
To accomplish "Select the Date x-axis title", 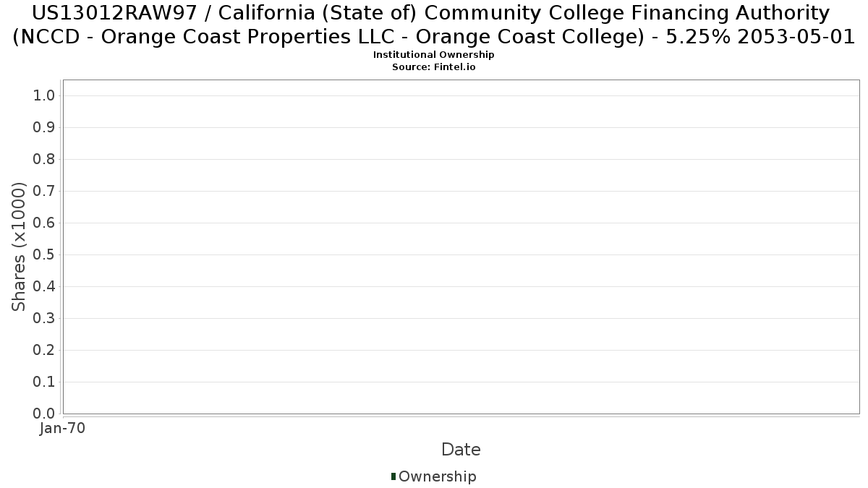I will coord(461,450).
